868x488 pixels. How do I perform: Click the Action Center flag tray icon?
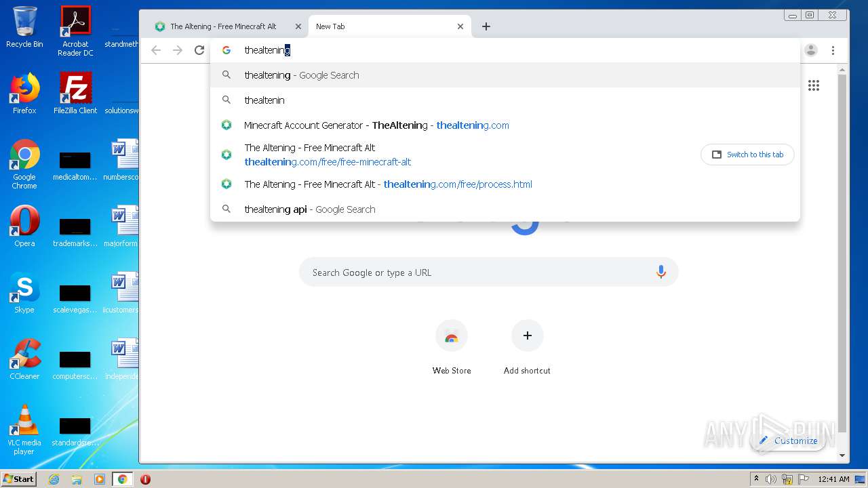(804, 479)
